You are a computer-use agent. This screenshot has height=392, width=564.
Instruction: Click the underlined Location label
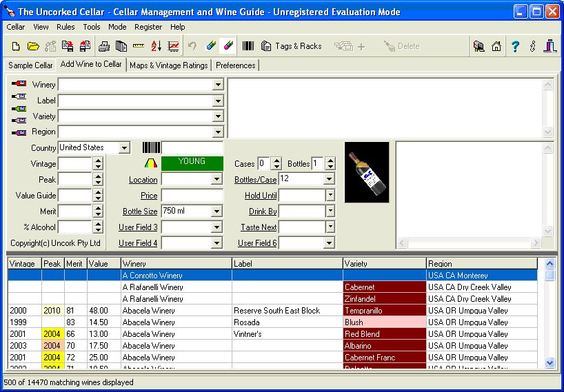coord(143,180)
